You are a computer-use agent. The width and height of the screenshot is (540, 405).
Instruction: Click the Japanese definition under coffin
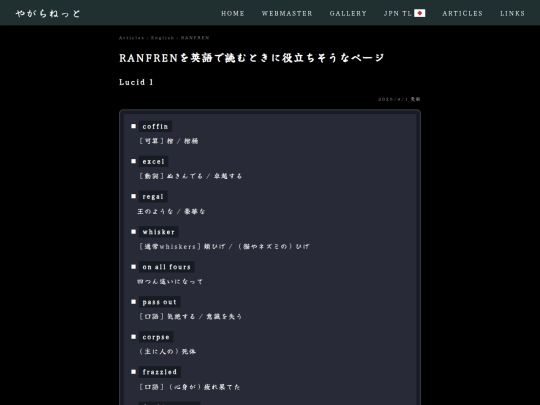click(x=168, y=141)
